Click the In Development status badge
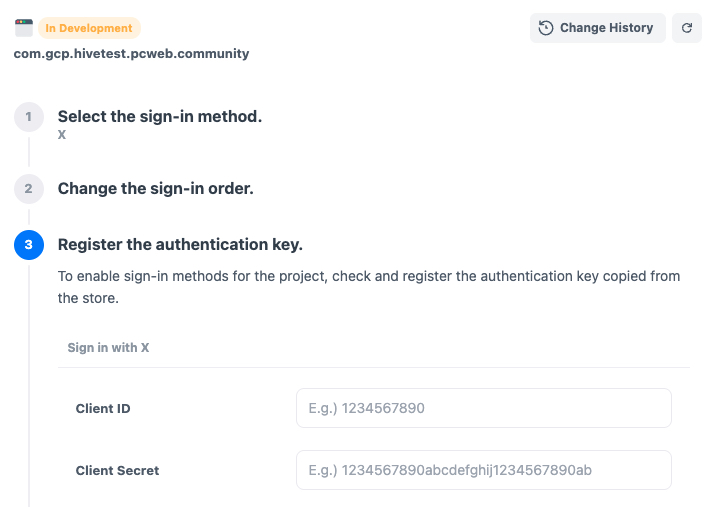 pos(88,28)
